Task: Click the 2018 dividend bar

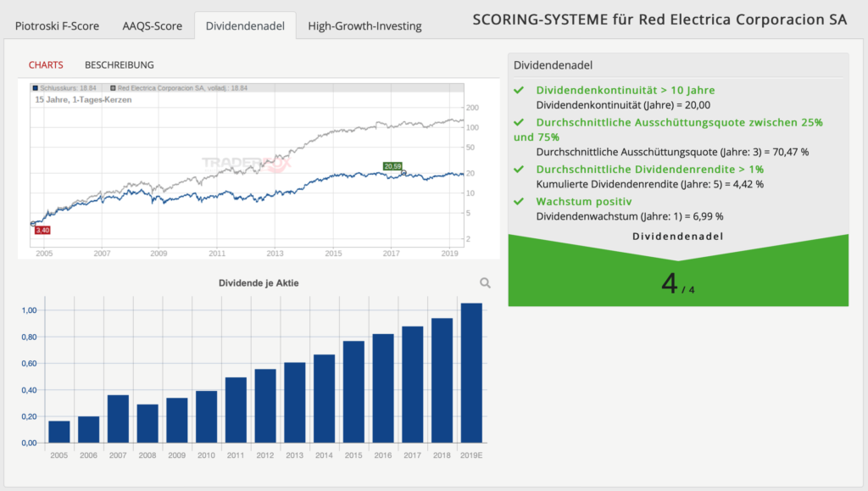Action: click(442, 380)
